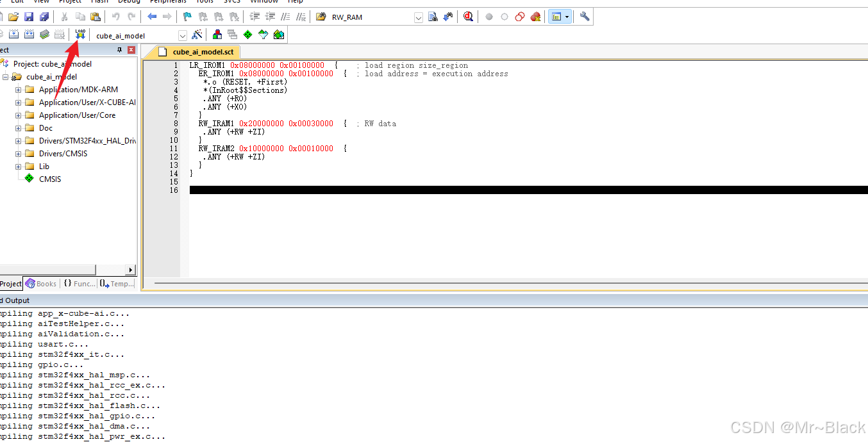
Task: Click inside the RW_RAM find text field
Action: pos(372,17)
